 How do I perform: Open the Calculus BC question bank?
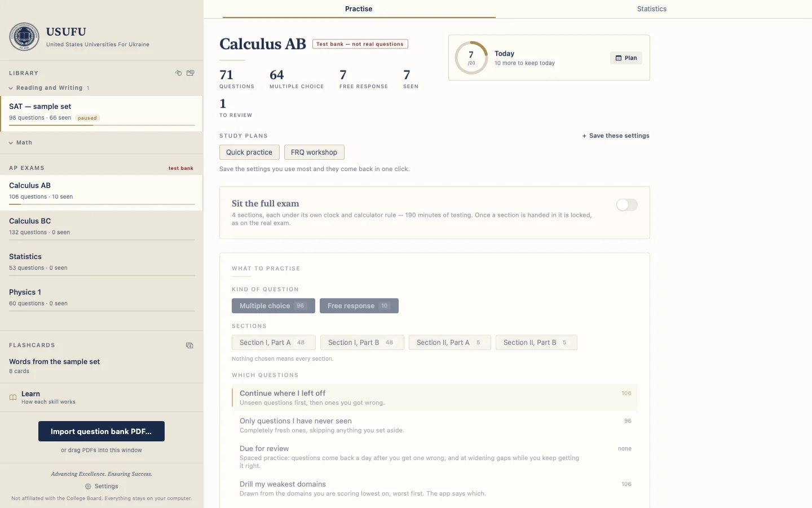pos(101,228)
